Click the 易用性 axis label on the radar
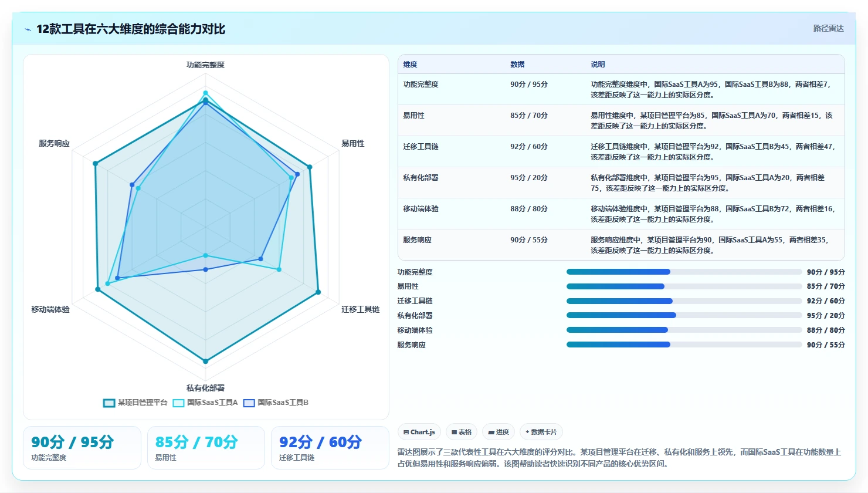Viewport: 868px width, 493px height. point(352,144)
